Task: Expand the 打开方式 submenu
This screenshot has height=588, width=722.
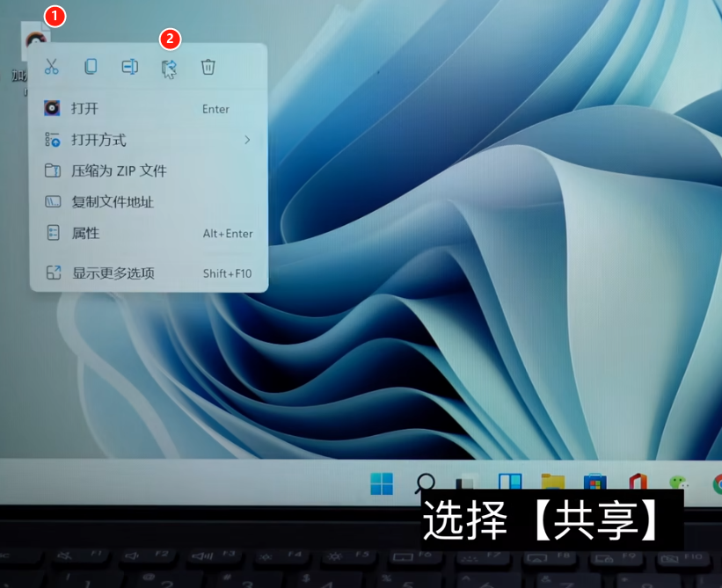Action: click(149, 140)
